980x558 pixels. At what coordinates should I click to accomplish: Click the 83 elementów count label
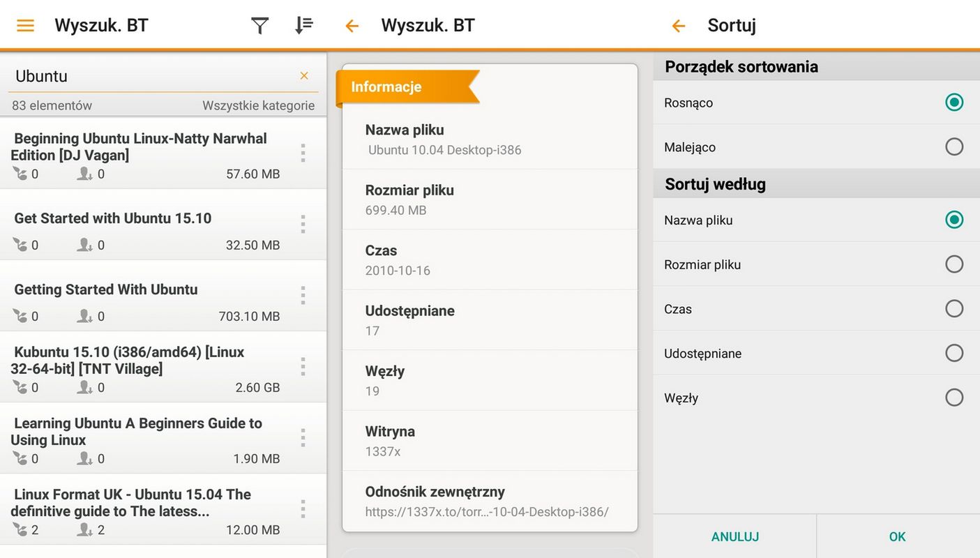point(52,105)
